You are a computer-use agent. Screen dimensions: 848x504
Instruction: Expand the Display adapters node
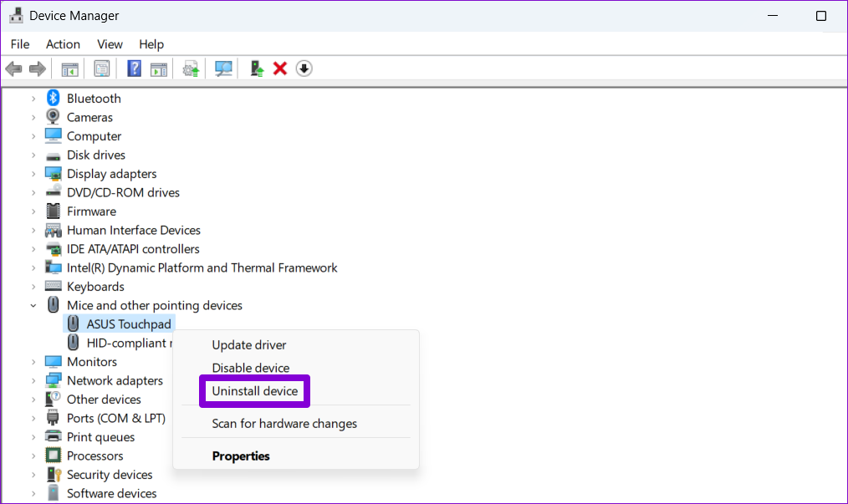[33, 174]
